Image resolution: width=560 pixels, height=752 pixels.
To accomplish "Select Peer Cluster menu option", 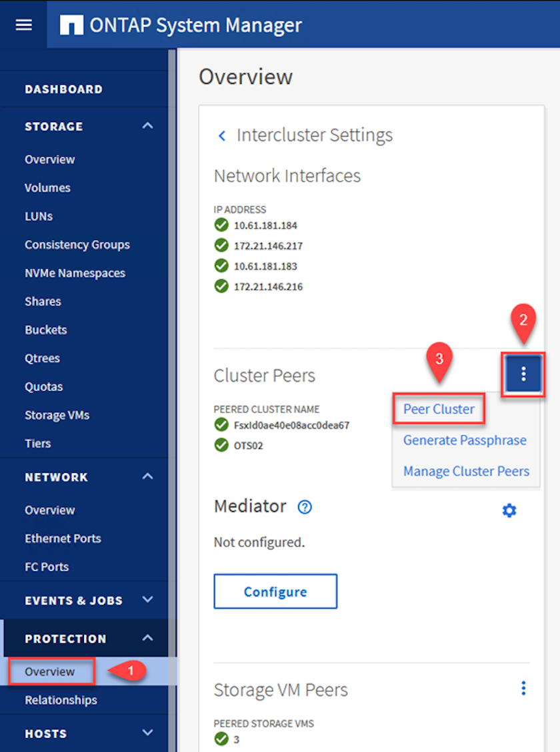I will 439,409.
